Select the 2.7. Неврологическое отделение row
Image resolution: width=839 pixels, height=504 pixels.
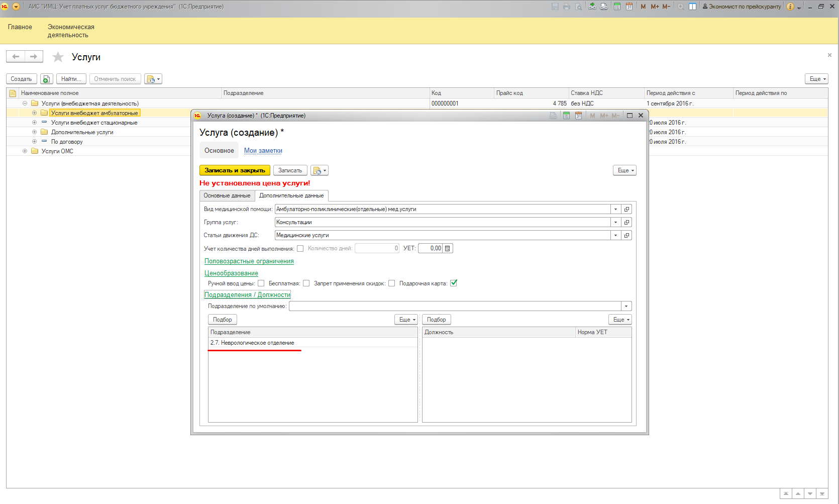252,343
